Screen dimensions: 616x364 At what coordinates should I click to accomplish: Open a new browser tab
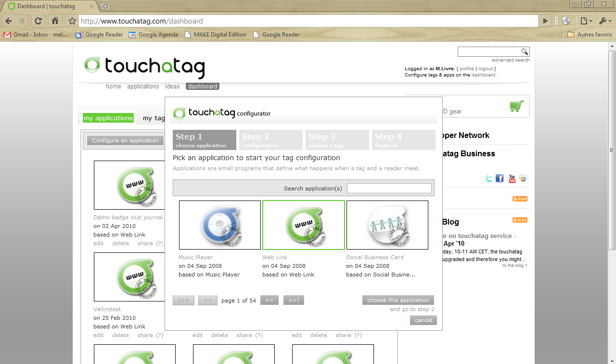105,6
